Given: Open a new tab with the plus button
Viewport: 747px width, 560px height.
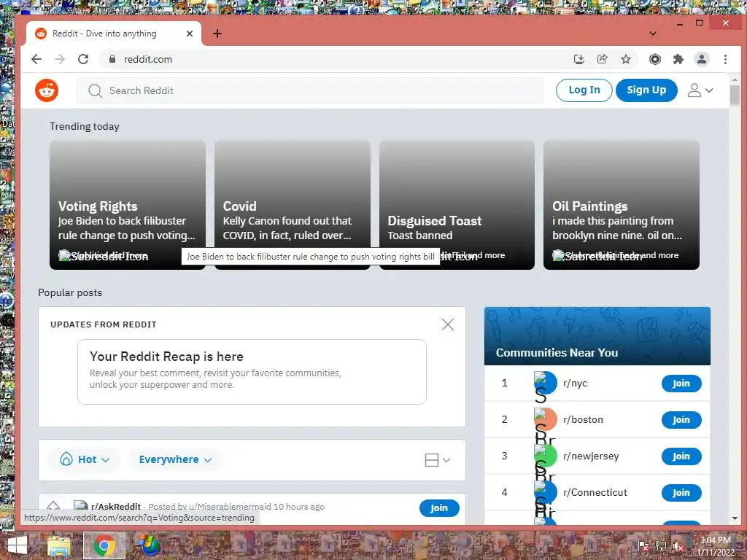Looking at the screenshot, I should [x=217, y=34].
